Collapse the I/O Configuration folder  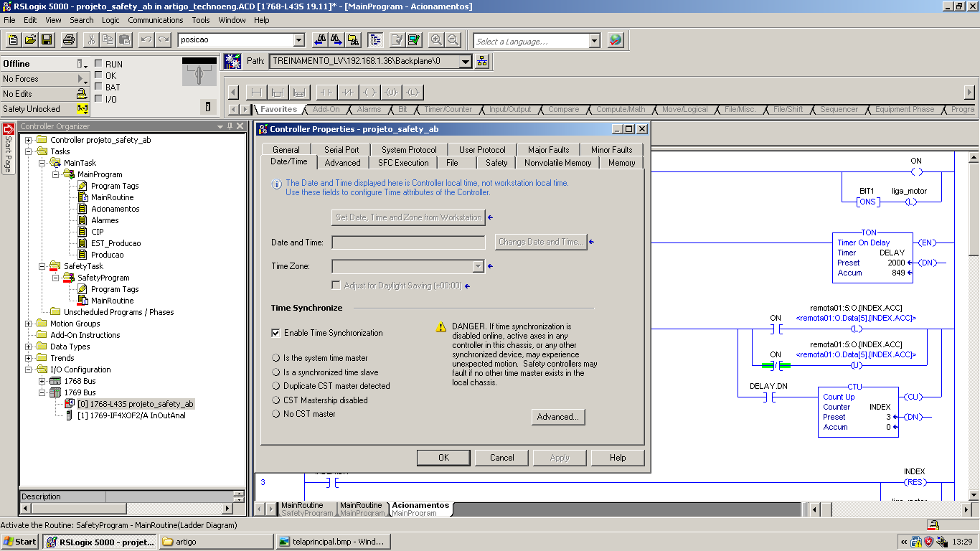point(29,369)
